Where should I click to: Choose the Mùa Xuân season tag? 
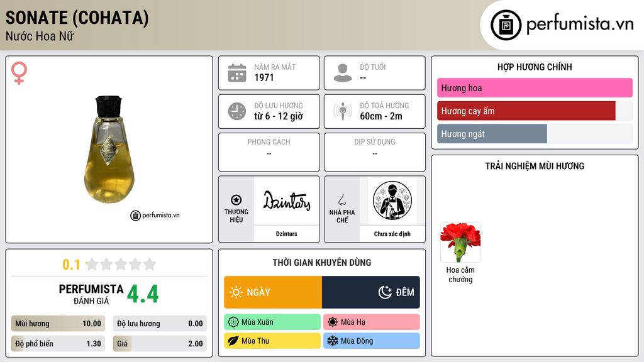(x=272, y=322)
